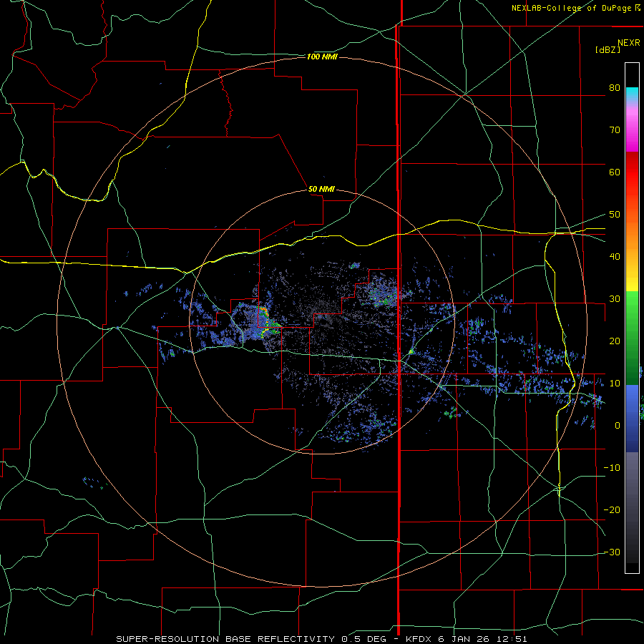Click the 10 value on the dBZ scale
The height and width of the screenshot is (644, 644).
click(615, 384)
